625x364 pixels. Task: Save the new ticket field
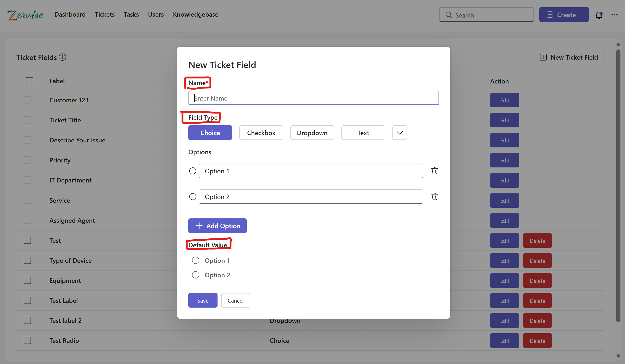203,300
